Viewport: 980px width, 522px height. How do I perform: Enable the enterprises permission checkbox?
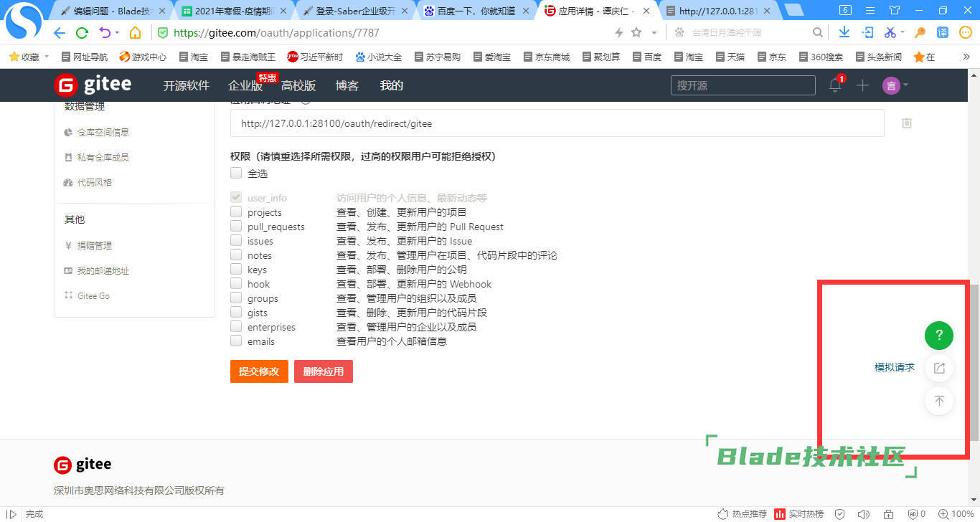[x=236, y=326]
